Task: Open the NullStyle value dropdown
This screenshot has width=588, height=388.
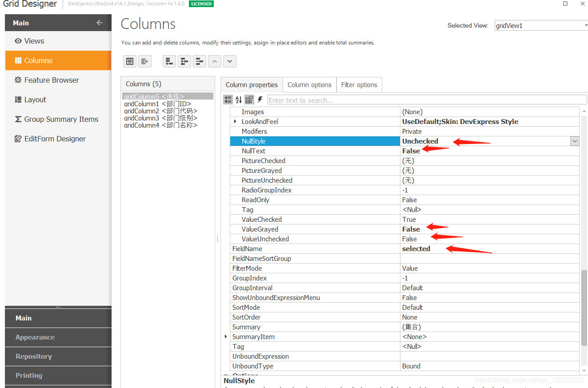Action: (575, 141)
